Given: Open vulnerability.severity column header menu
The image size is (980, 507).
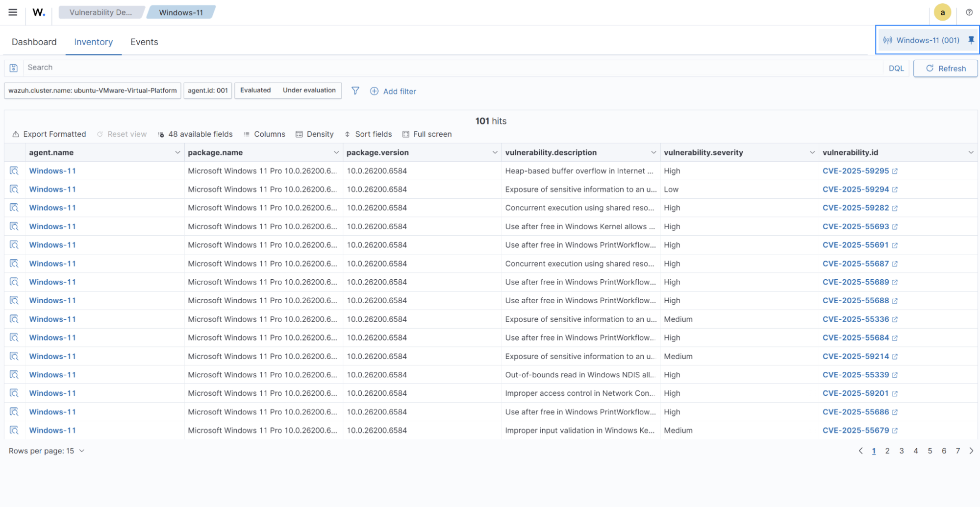Looking at the screenshot, I should [x=812, y=152].
